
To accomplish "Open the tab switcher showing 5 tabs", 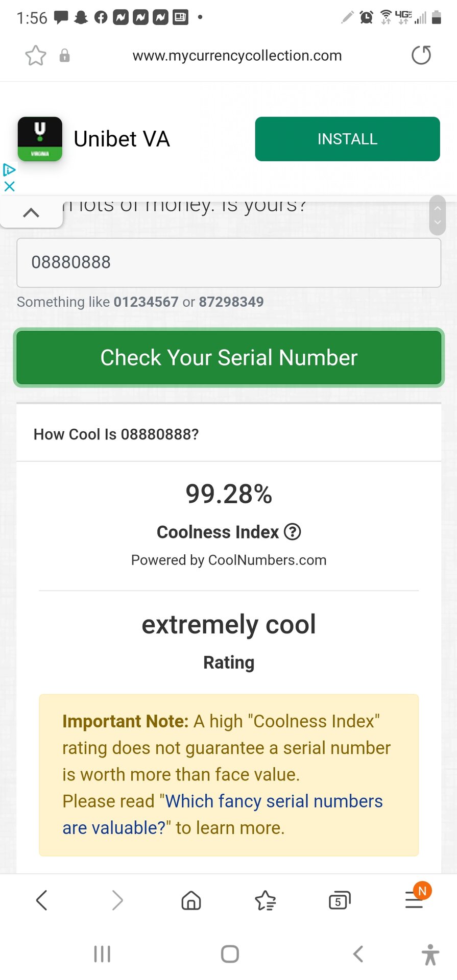I will (340, 900).
